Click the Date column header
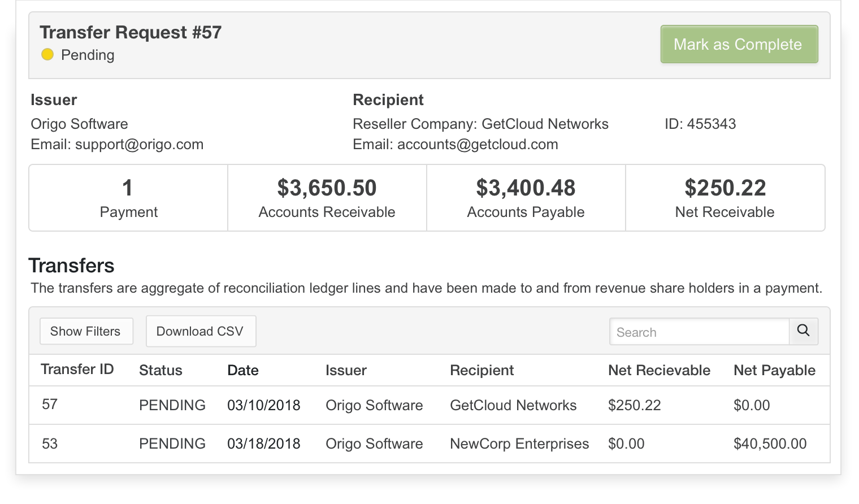This screenshot has width=859, height=504. (243, 370)
